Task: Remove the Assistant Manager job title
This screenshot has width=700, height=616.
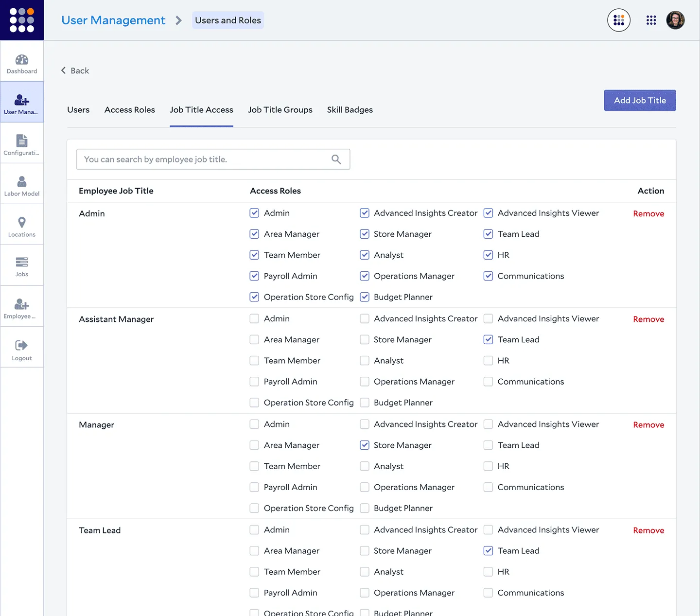Action: (648, 319)
